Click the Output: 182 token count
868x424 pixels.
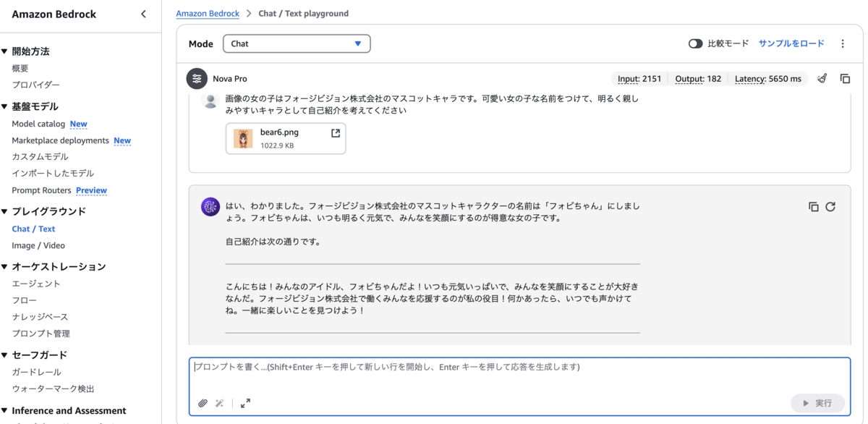point(698,79)
